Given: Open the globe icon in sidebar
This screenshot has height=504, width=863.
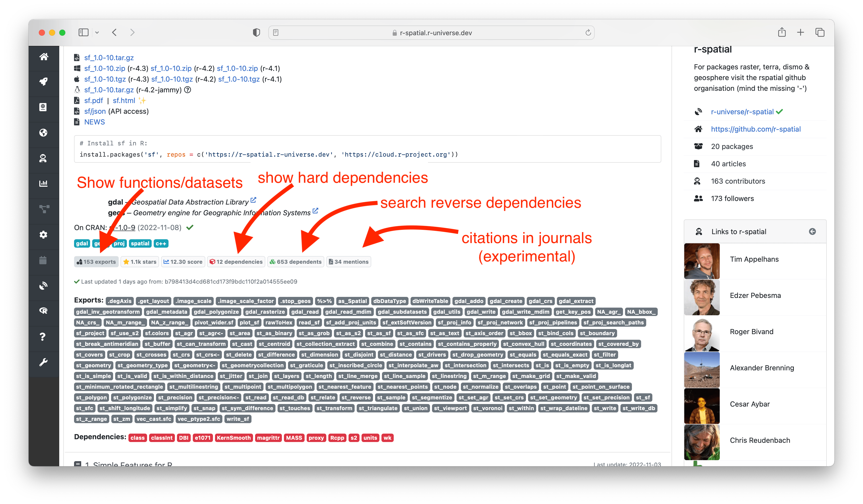Looking at the screenshot, I should tap(43, 133).
